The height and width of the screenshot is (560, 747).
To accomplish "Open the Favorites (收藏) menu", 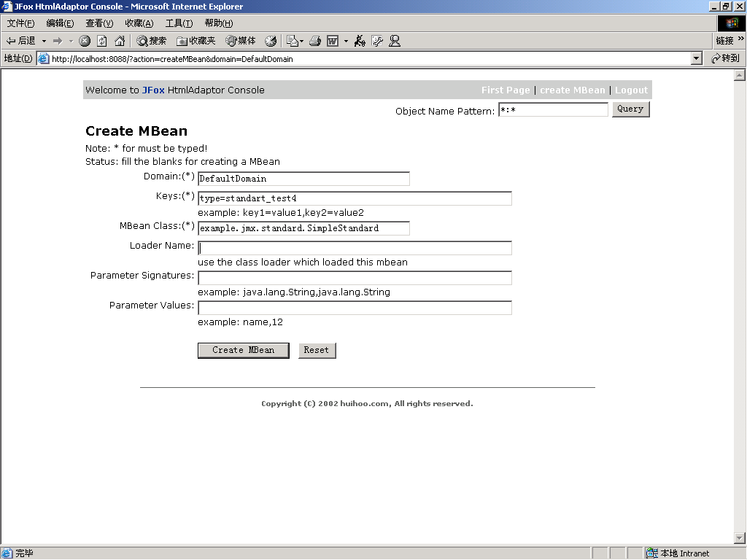I will [139, 23].
